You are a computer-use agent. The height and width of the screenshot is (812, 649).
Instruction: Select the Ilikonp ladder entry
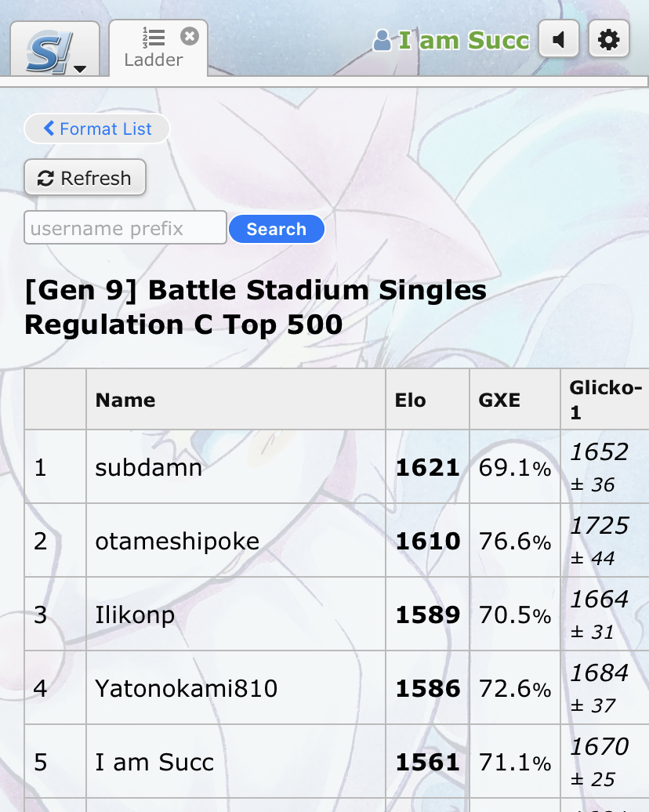pyautogui.click(x=135, y=615)
